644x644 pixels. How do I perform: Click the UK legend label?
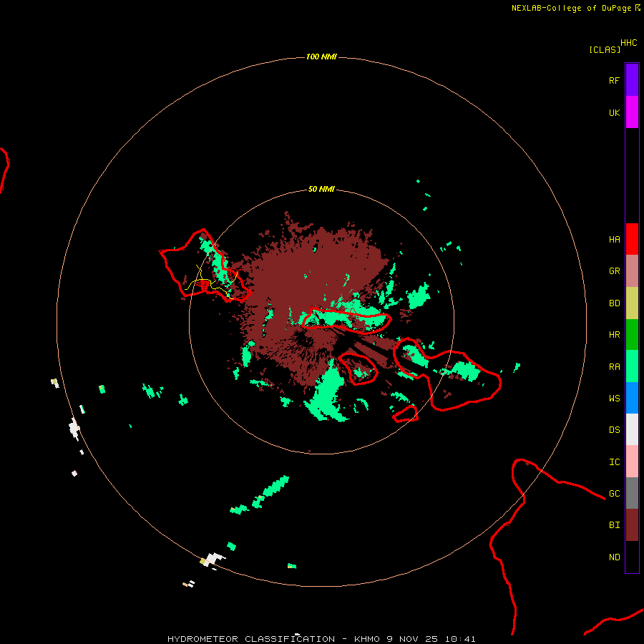pyautogui.click(x=614, y=112)
